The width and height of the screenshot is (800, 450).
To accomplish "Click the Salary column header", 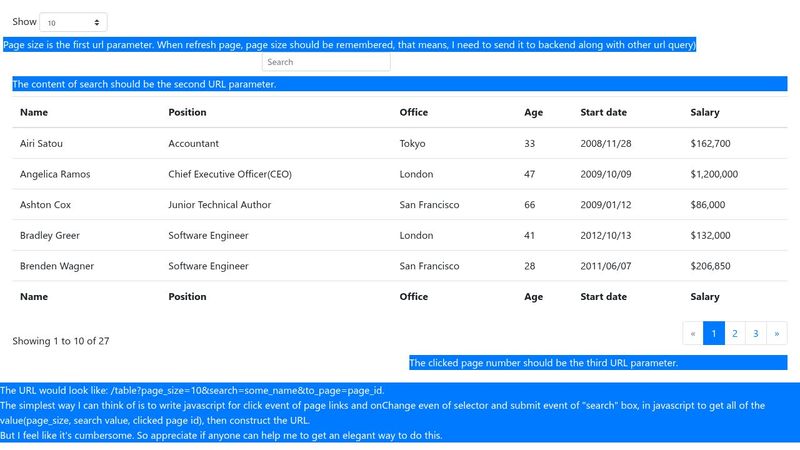I will pyautogui.click(x=705, y=112).
